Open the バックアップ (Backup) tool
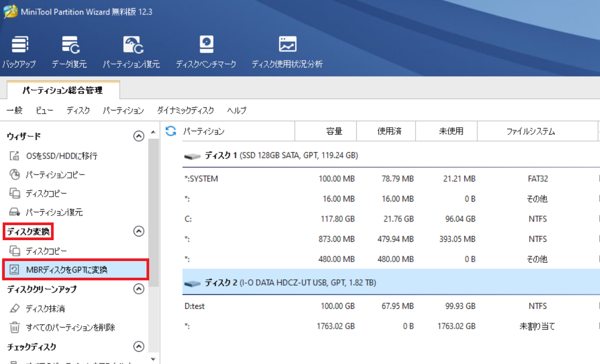600x364 pixels. click(19, 53)
